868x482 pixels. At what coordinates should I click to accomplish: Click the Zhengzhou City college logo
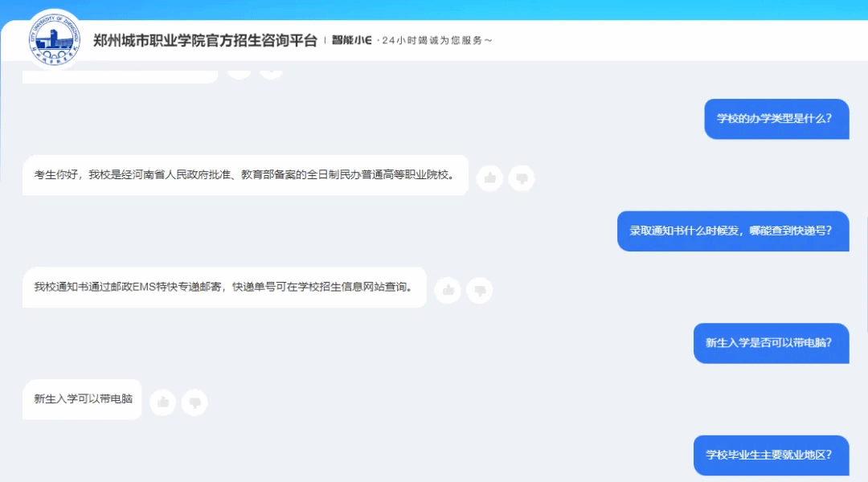(x=54, y=39)
